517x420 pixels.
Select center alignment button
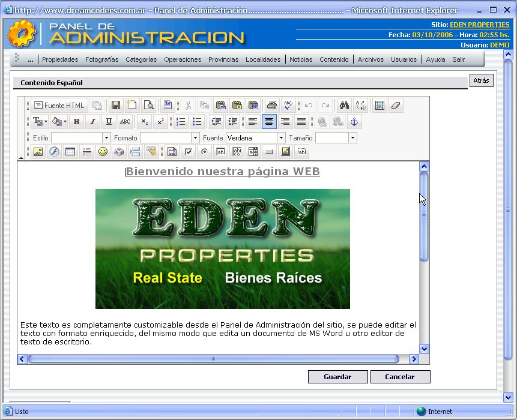point(269,122)
